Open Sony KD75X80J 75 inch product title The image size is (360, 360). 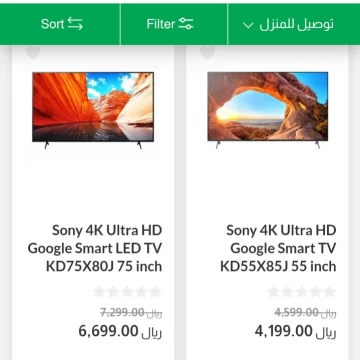[95, 248]
